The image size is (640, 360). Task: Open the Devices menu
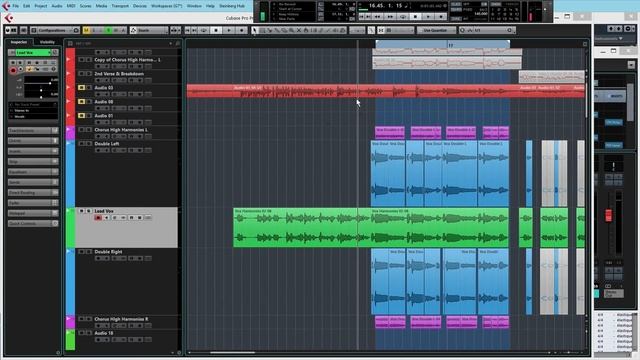pyautogui.click(x=140, y=6)
